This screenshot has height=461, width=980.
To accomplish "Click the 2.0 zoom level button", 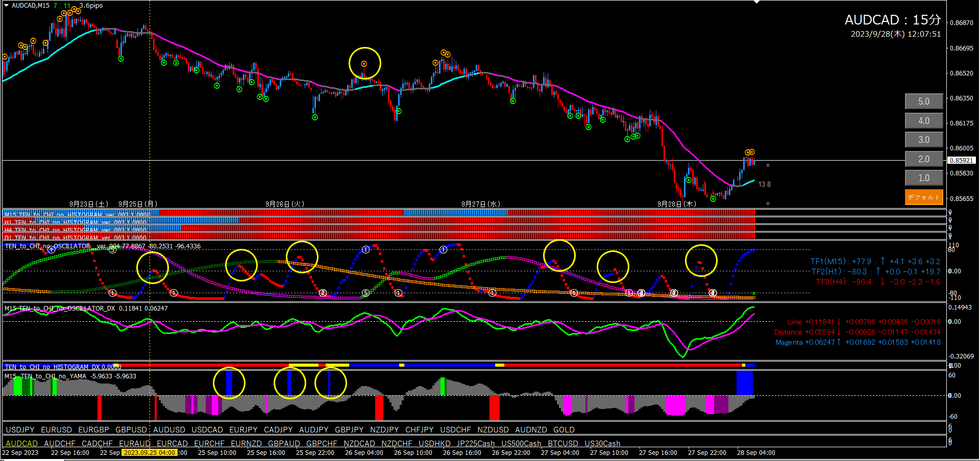I will point(924,159).
